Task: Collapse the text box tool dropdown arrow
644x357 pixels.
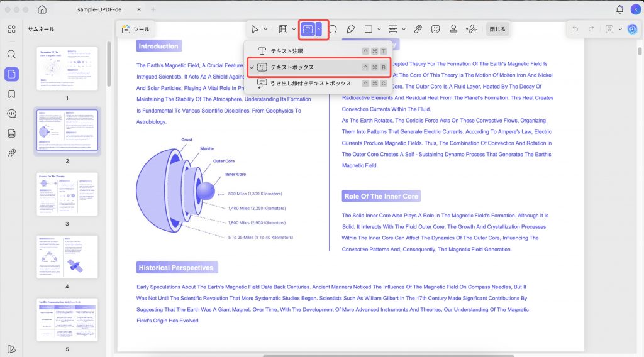Action: coord(319,29)
